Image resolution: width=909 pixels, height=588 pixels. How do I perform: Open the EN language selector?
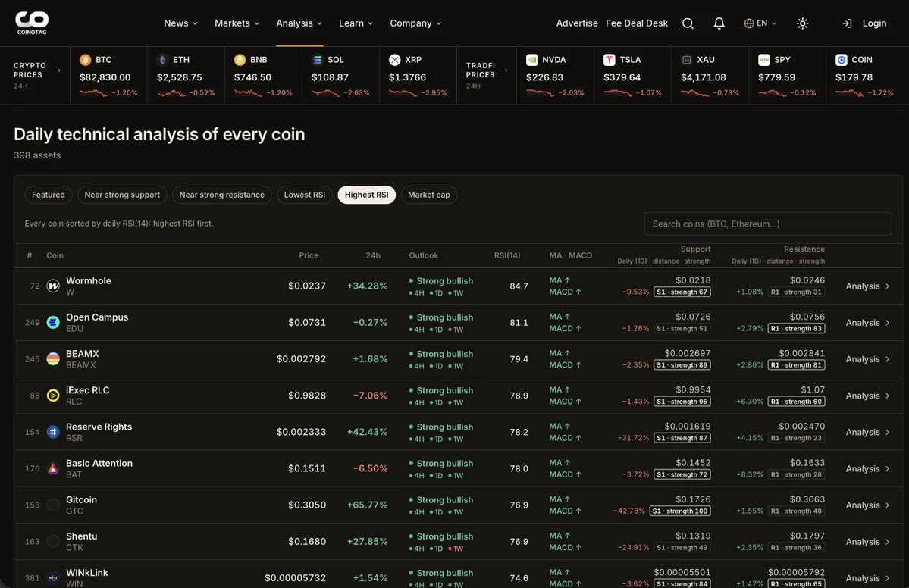760,23
